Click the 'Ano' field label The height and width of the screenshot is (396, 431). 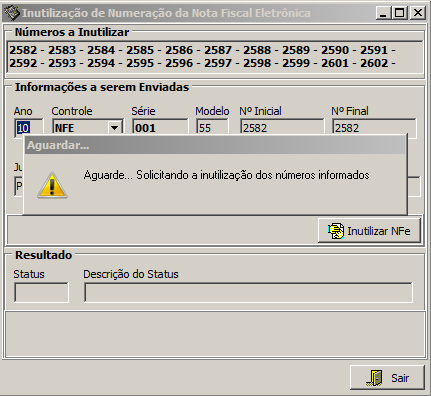23,111
